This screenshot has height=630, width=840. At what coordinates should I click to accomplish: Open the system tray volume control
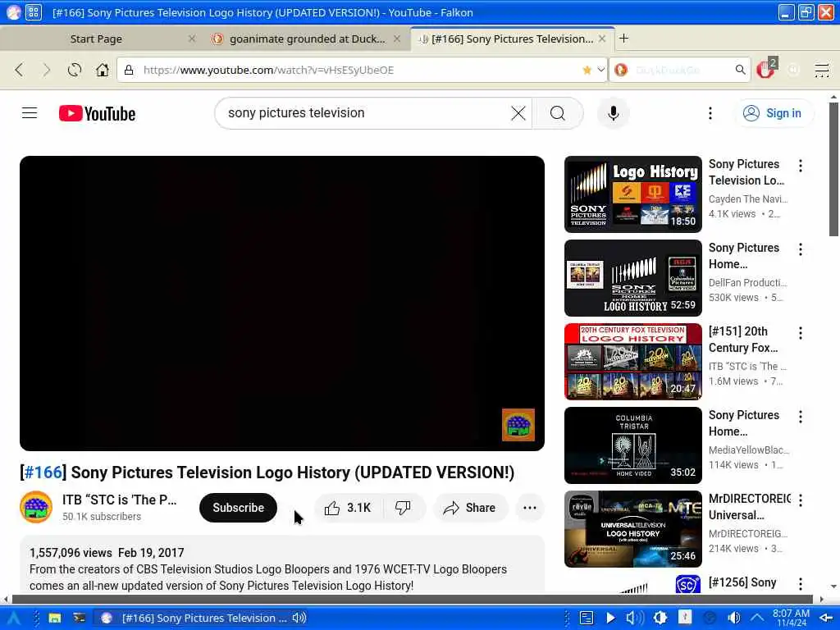(733, 618)
